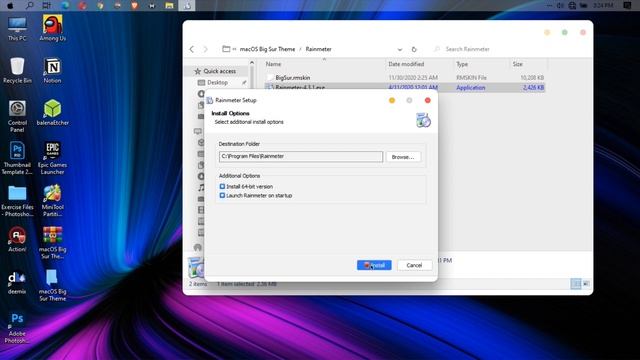Select the Thumbnail Template Photoshop file icon
Screen dimensions: 640x360
17,158
